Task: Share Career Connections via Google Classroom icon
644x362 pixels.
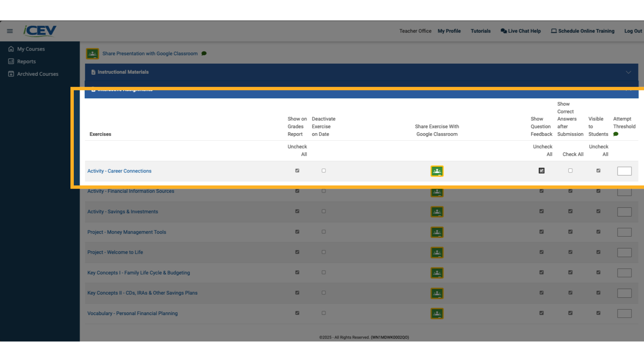Action: 437,171
